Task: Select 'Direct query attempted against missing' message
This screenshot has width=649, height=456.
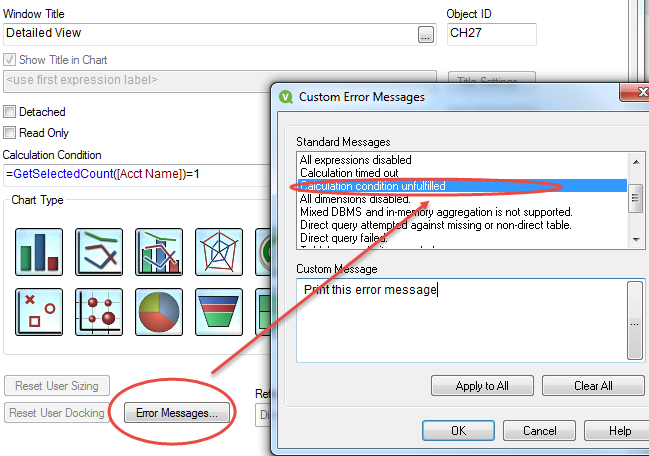Action: coord(462,225)
